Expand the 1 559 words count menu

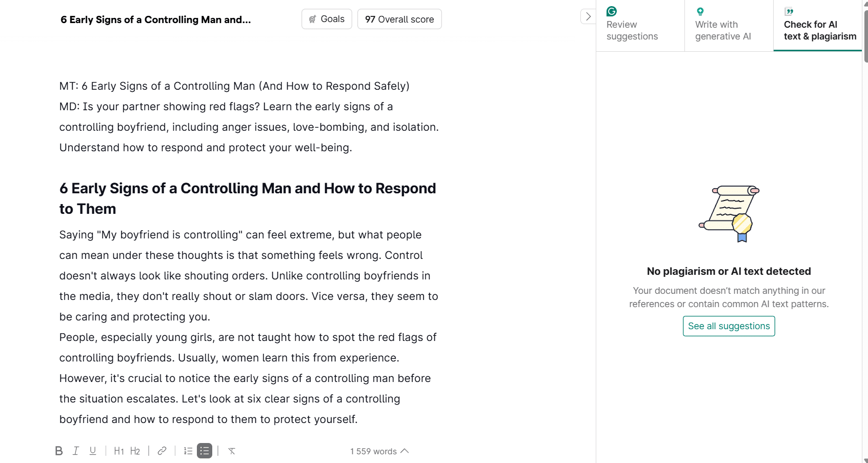coord(379,451)
